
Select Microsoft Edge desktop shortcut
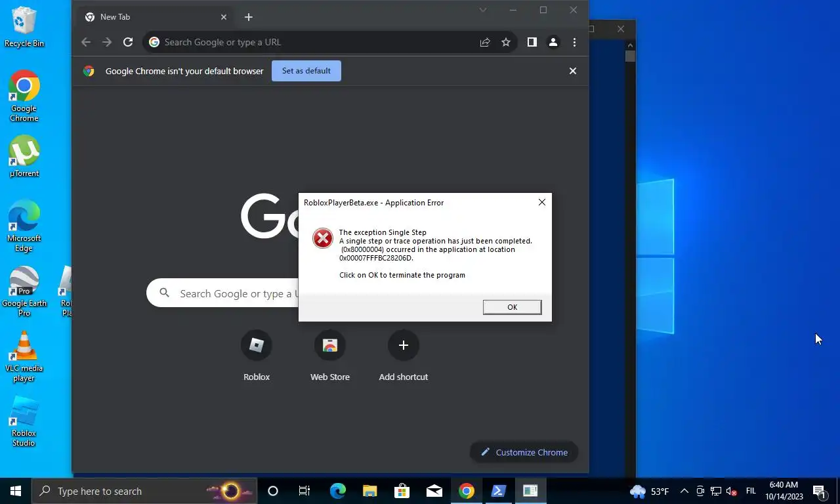[24, 226]
